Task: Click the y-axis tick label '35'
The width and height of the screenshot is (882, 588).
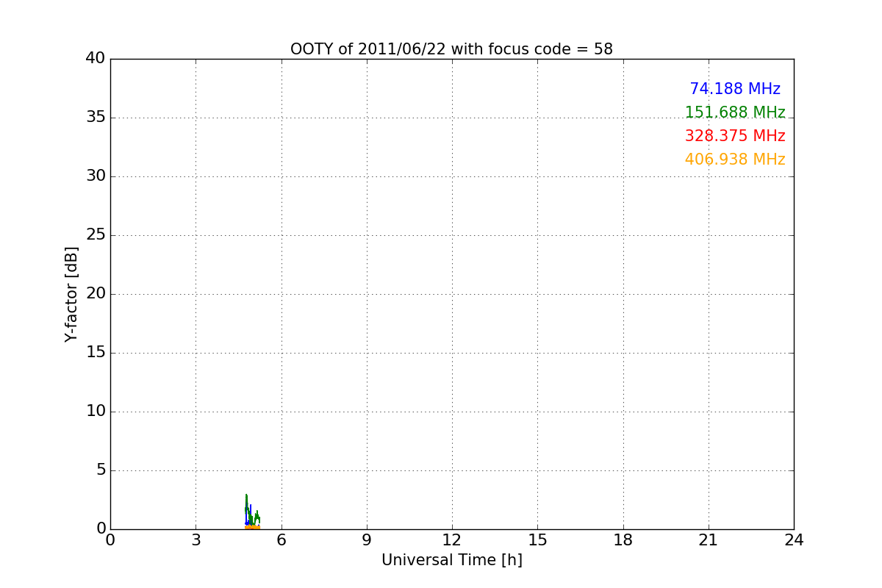Action: tap(96, 118)
